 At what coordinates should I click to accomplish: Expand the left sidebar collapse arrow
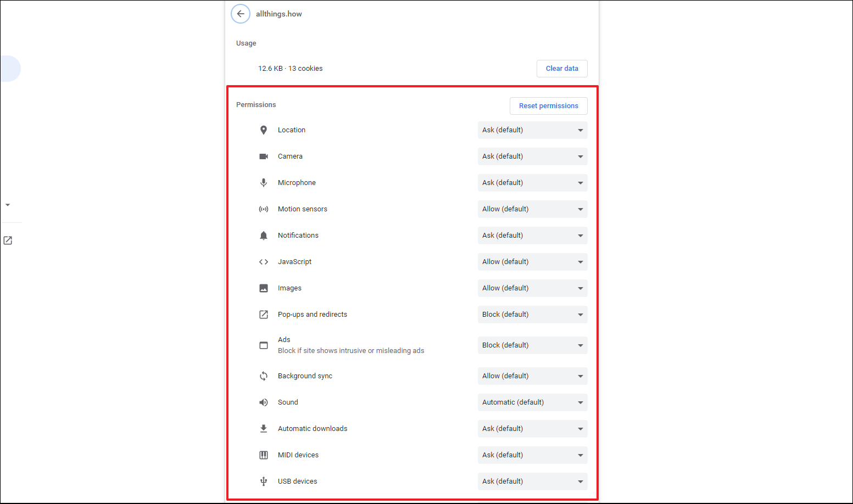[8, 205]
